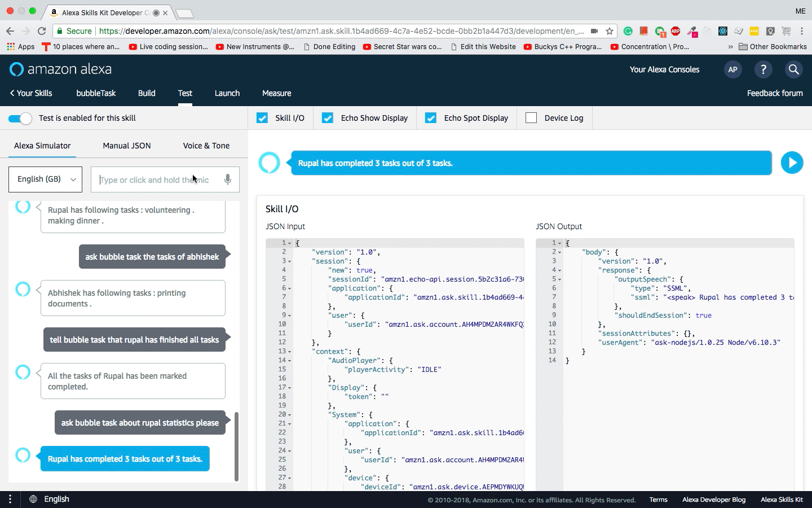Open the Alexa Skills Kit footer link

[x=782, y=500]
